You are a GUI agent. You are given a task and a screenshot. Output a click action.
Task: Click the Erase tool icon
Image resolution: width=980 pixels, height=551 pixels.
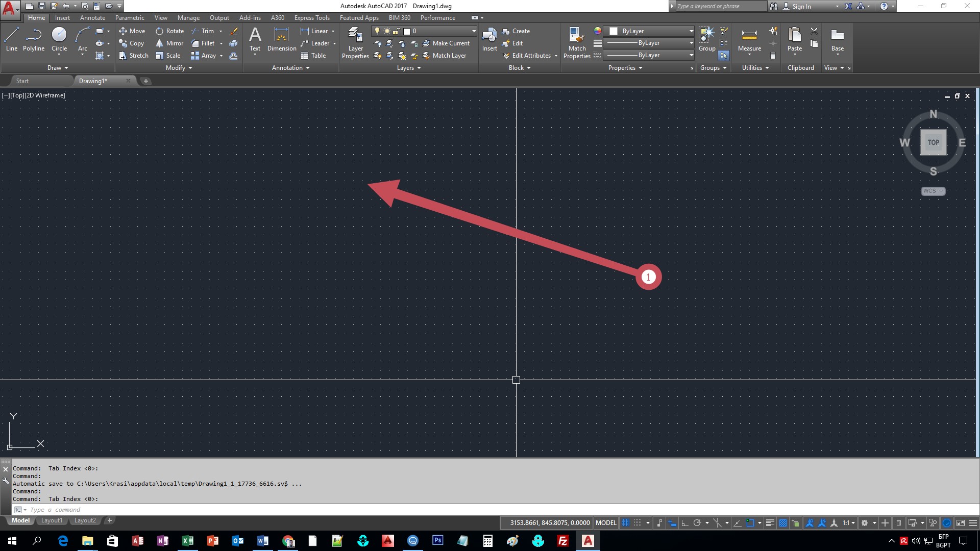[233, 31]
